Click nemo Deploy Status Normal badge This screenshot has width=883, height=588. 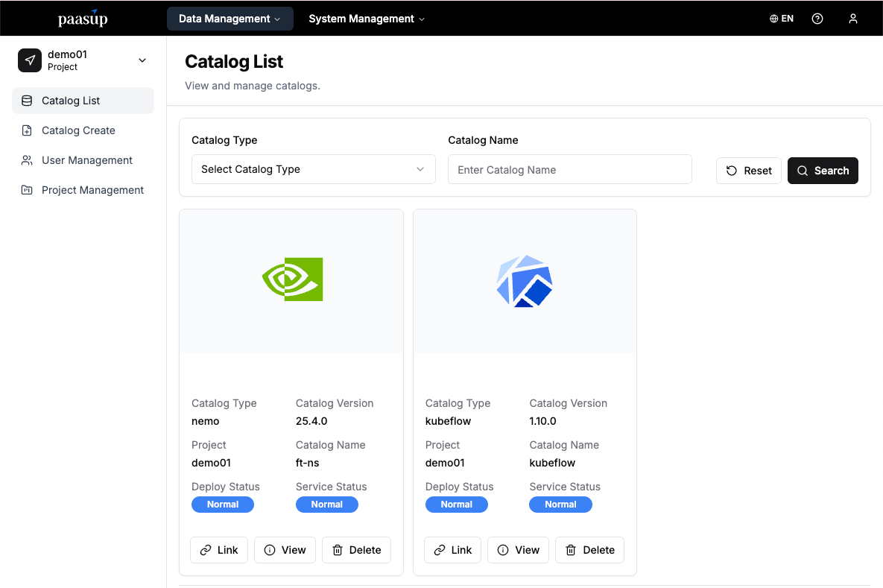click(x=223, y=505)
